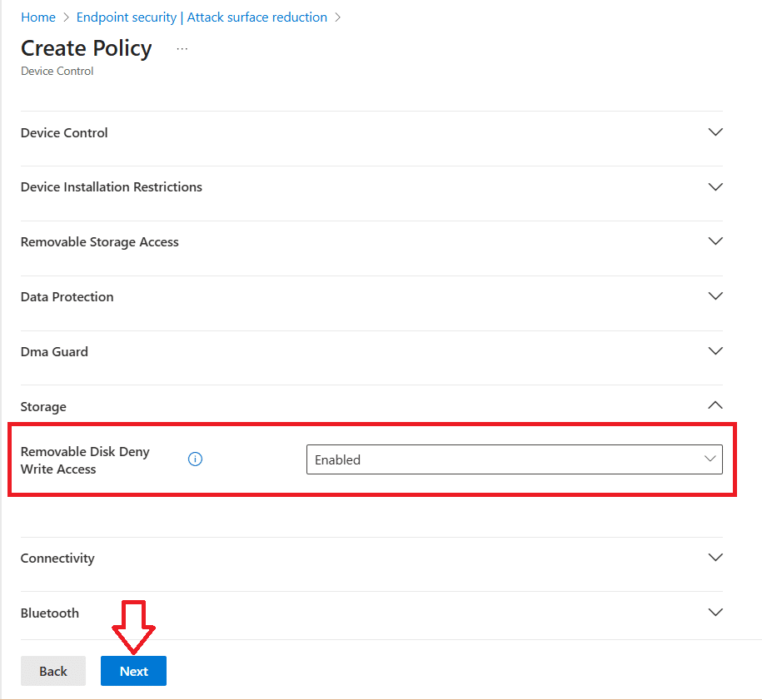This screenshot has width=762, height=700.
Task: Click the Data Protection heading text
Action: (x=67, y=297)
